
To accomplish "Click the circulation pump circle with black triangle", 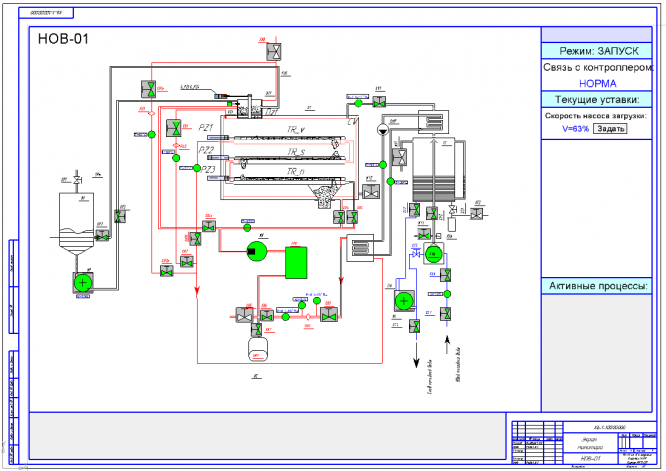I will coord(383,129).
